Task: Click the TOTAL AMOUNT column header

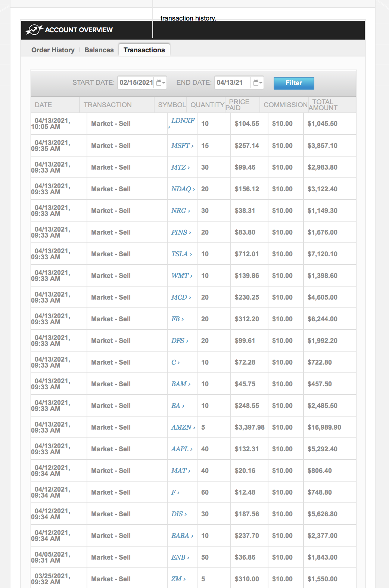Action: (x=323, y=105)
